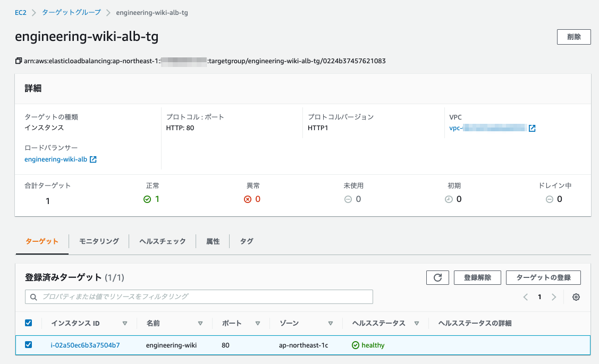
Task: Click port 80 cell in target row
Action: click(225, 345)
